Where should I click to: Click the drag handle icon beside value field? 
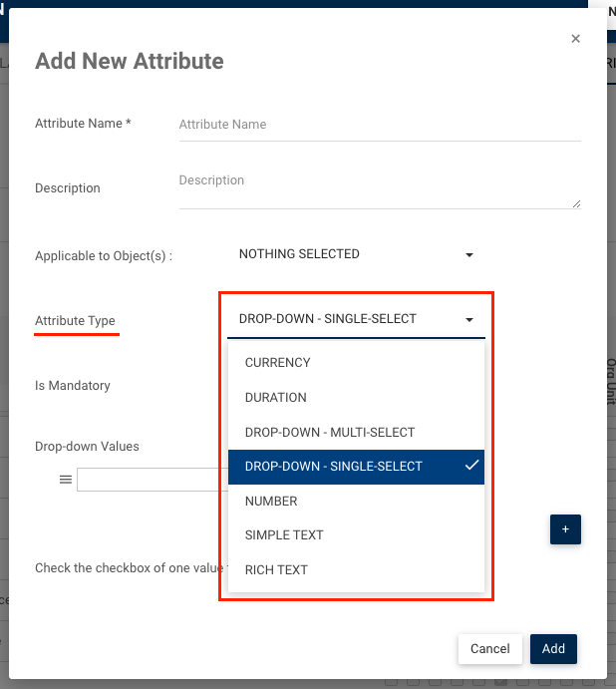coord(66,480)
